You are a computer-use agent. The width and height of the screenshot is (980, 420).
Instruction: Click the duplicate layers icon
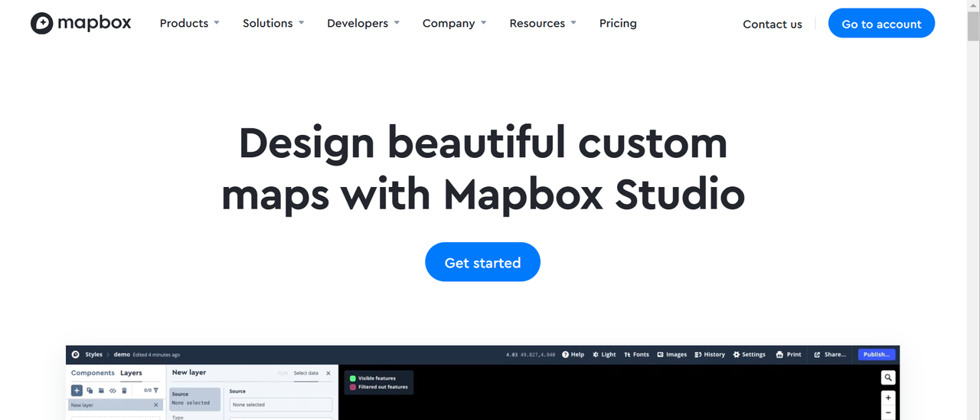click(x=90, y=390)
